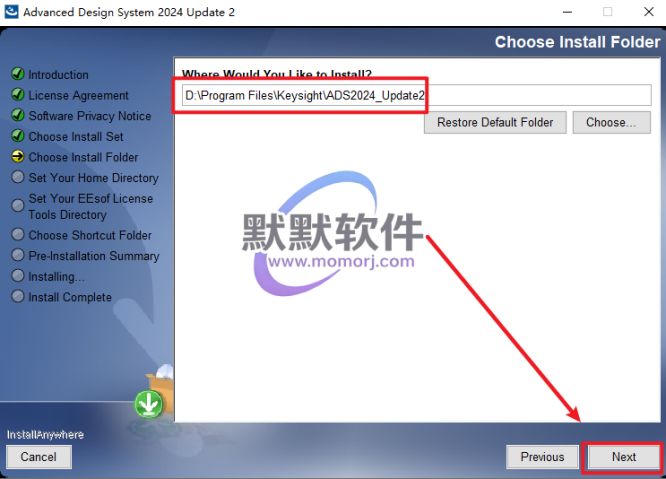Screen dimensions: 666x479
Task: Click the gray circle beside Set Your Home Directory
Action: [x=18, y=177]
